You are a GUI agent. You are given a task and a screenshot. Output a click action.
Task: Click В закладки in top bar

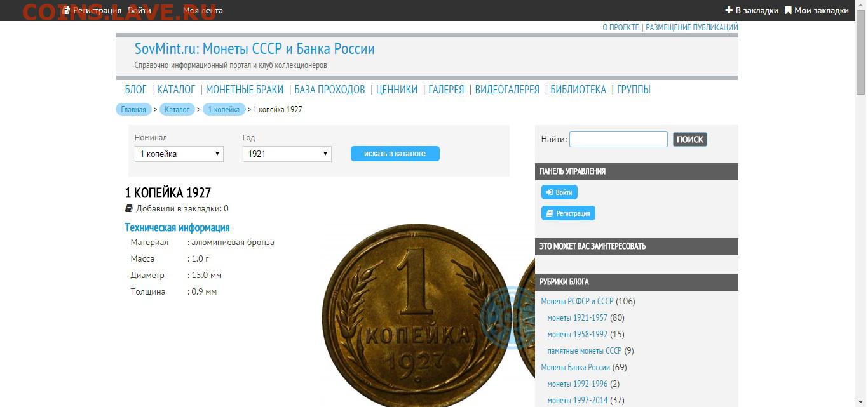757,10
